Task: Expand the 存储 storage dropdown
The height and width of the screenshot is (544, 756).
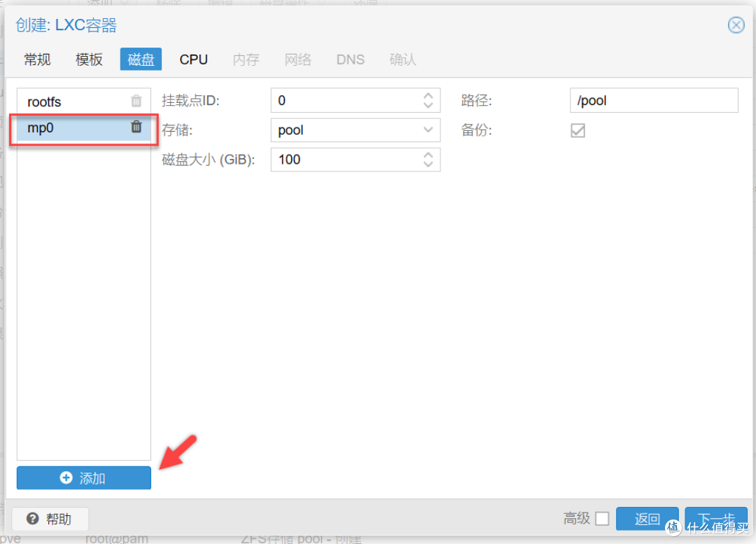Action: (x=428, y=130)
